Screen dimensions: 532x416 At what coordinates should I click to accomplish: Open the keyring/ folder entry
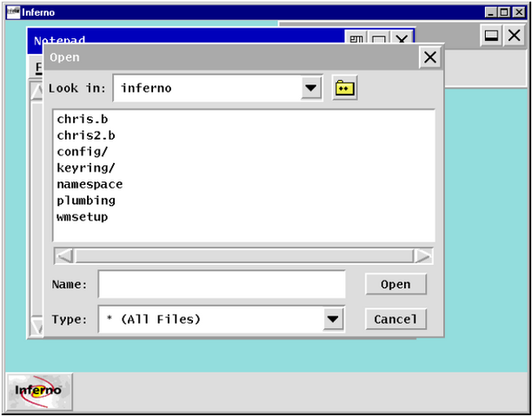click(86, 168)
